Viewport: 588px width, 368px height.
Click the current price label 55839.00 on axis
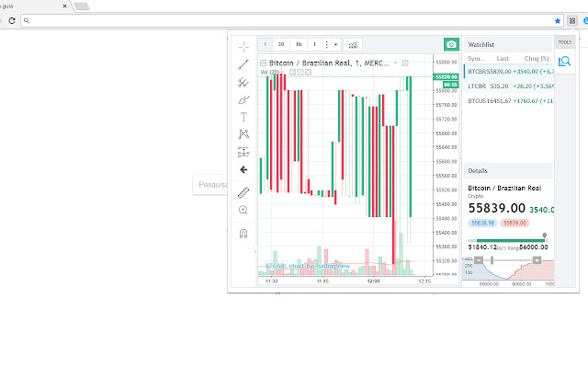point(446,76)
